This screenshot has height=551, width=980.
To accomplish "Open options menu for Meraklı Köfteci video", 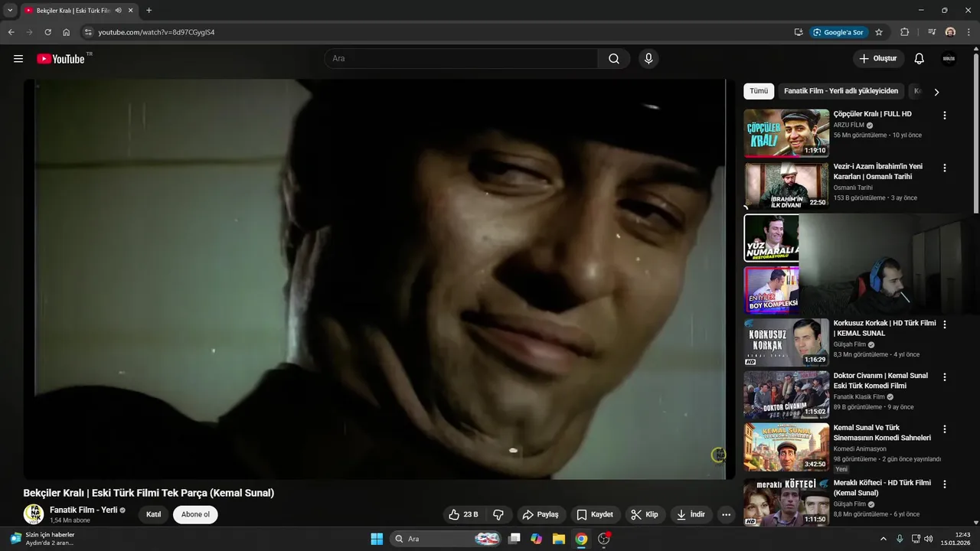I will (x=944, y=484).
